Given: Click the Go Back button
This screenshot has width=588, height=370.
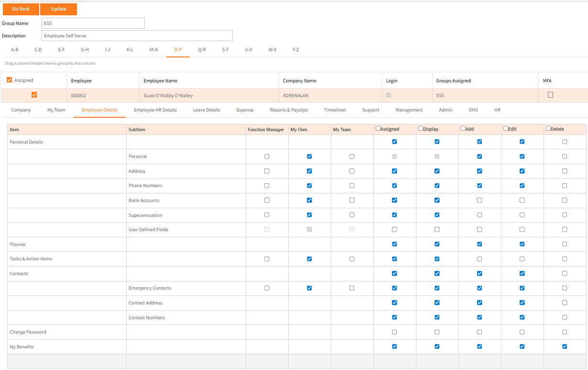Looking at the screenshot, I should (x=21, y=9).
